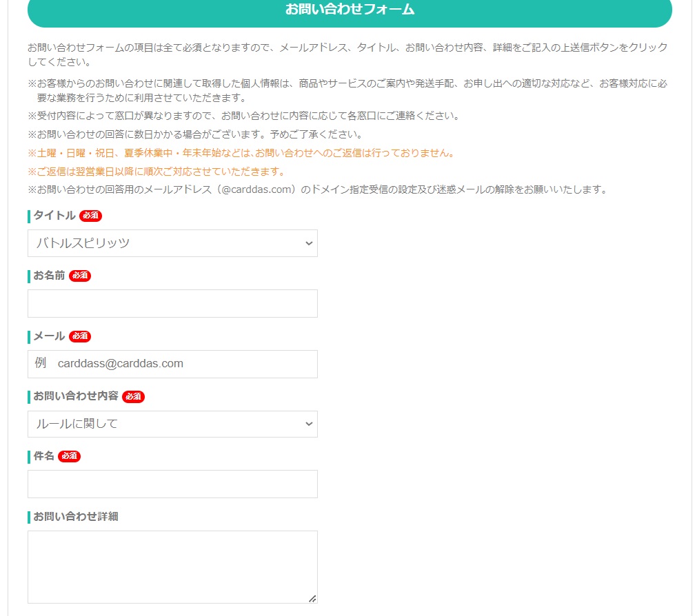Click the resize handle of the details textarea

(x=312, y=599)
